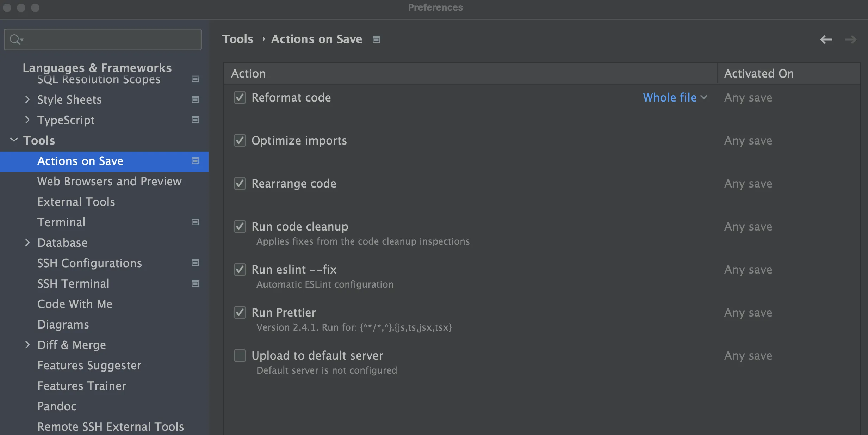
Task: Expand the Diff & Merge node
Action: (27, 345)
